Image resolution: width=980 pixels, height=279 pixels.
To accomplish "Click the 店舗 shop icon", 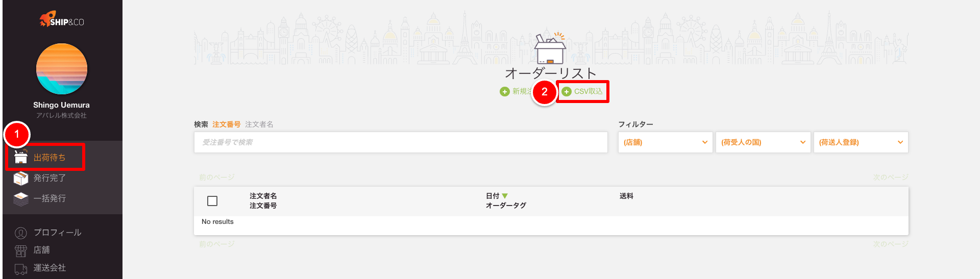I will point(20,250).
